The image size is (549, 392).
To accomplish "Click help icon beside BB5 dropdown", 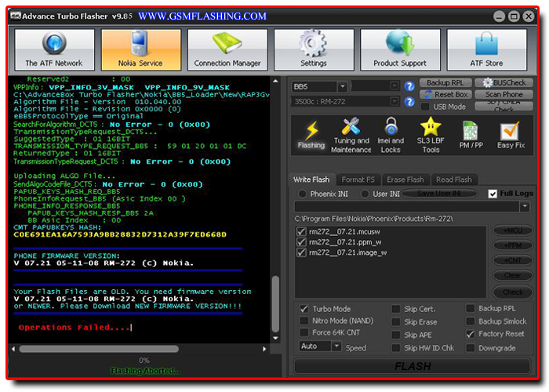I will tap(409, 86).
